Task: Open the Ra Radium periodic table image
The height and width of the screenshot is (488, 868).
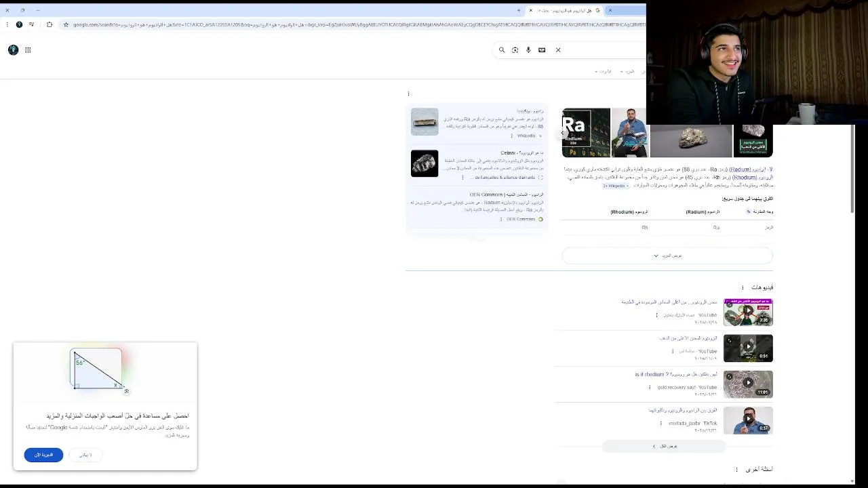Action: coord(586,132)
